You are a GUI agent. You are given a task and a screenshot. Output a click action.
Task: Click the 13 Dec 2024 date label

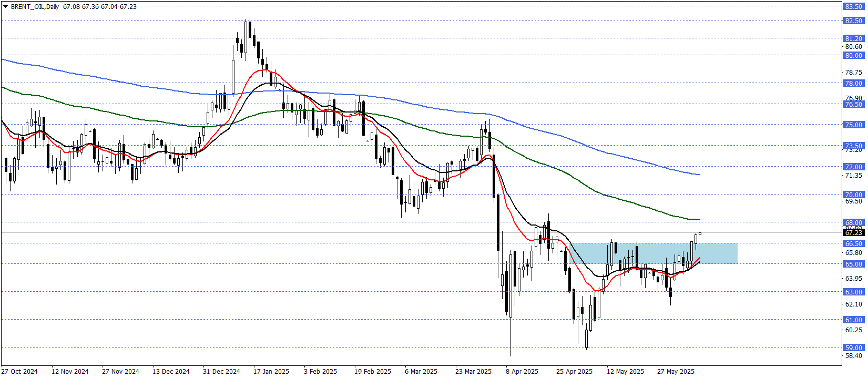[x=171, y=371]
